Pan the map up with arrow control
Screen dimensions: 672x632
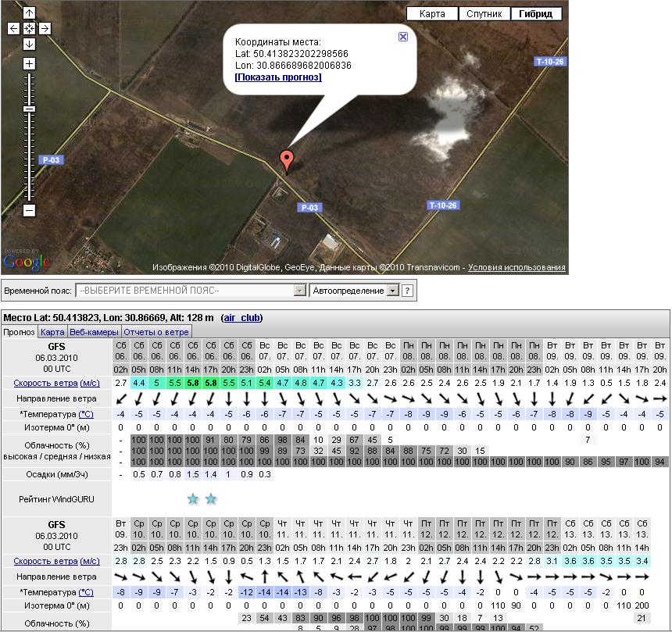pyautogui.click(x=29, y=13)
